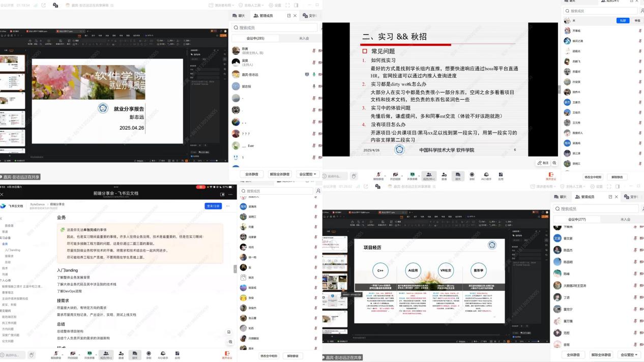Click screen-share icon on 嘉宾-彭志远 member row
This screenshot has width=644, height=362.
[x=307, y=74]
